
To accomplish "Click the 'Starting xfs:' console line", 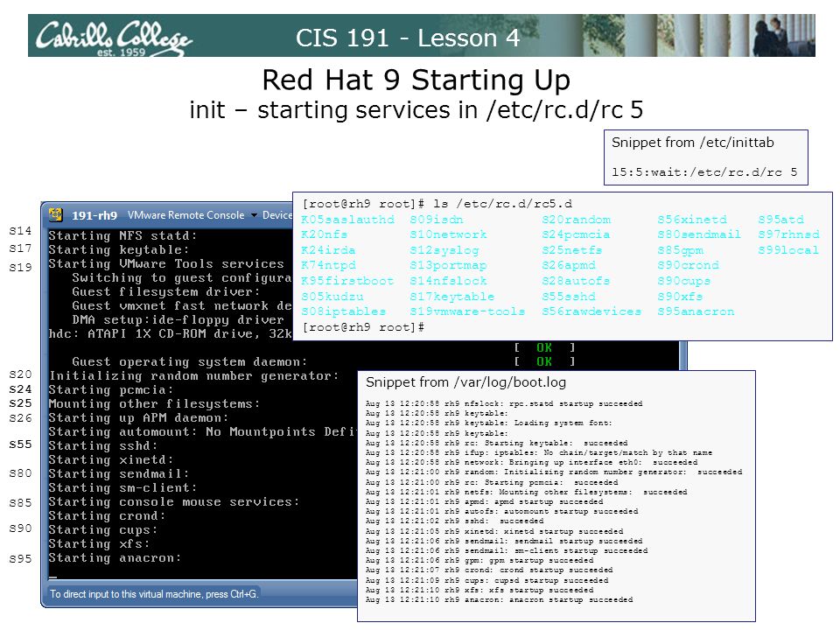I will 99,543.
